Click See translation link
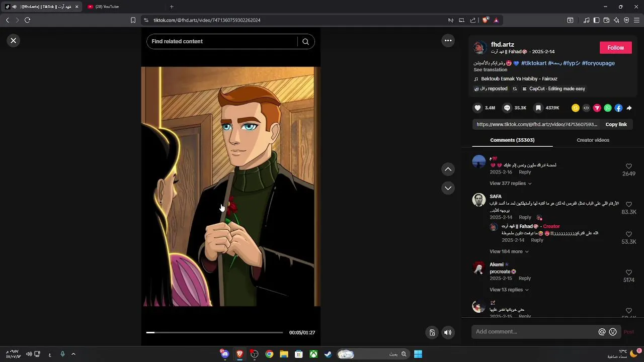This screenshot has height=362, width=644. pyautogui.click(x=490, y=70)
